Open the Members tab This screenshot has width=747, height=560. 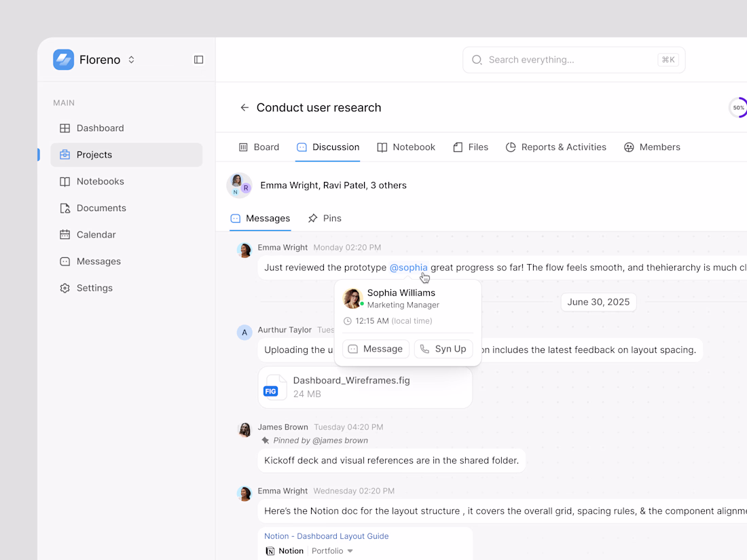coord(652,147)
